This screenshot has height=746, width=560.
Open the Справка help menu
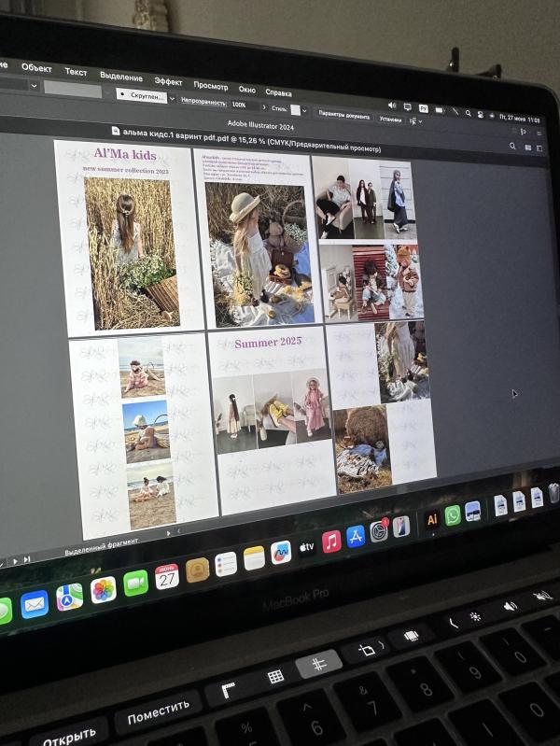[278, 92]
